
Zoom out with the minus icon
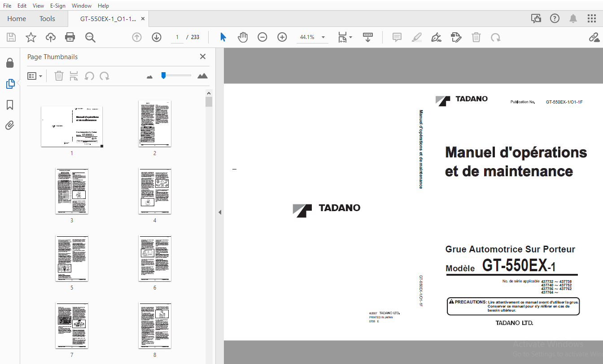point(262,37)
